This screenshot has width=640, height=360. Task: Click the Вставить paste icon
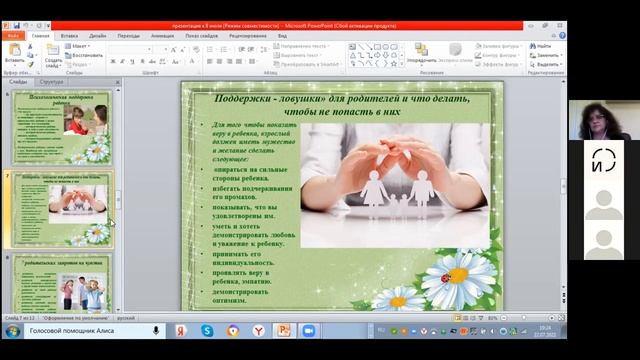(15, 50)
